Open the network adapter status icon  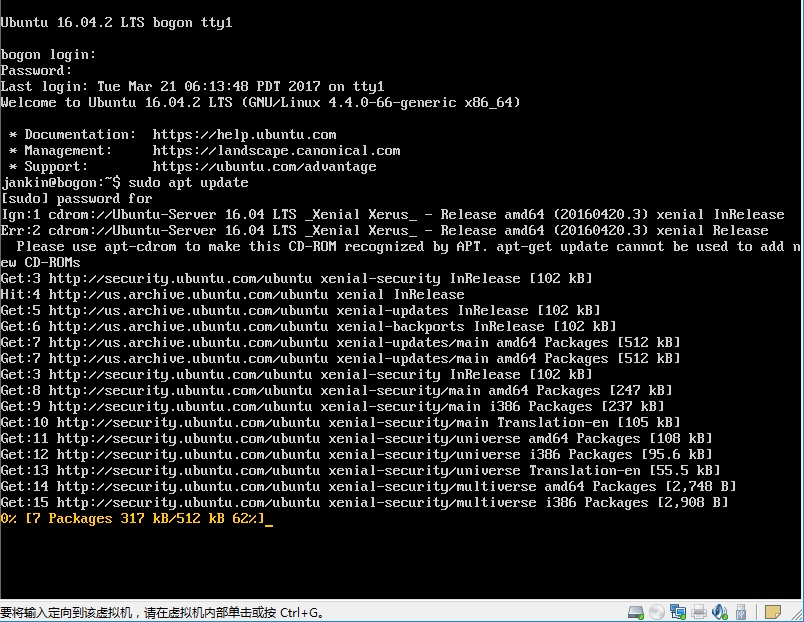coord(678,612)
